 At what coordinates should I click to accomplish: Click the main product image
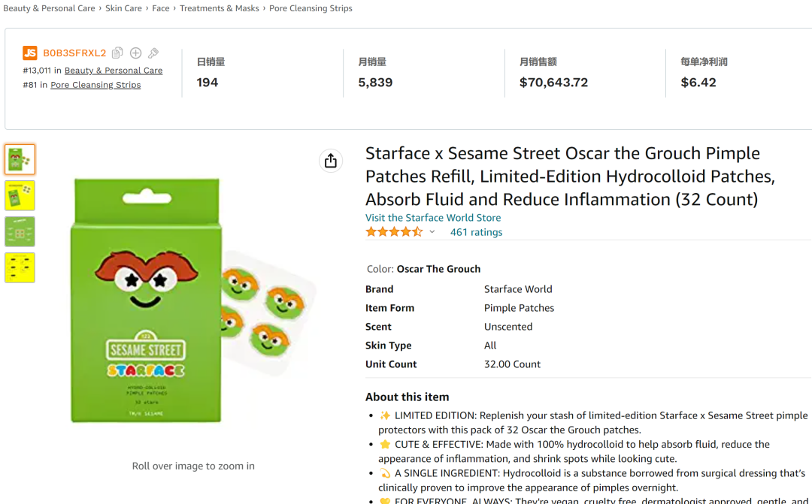point(194,300)
